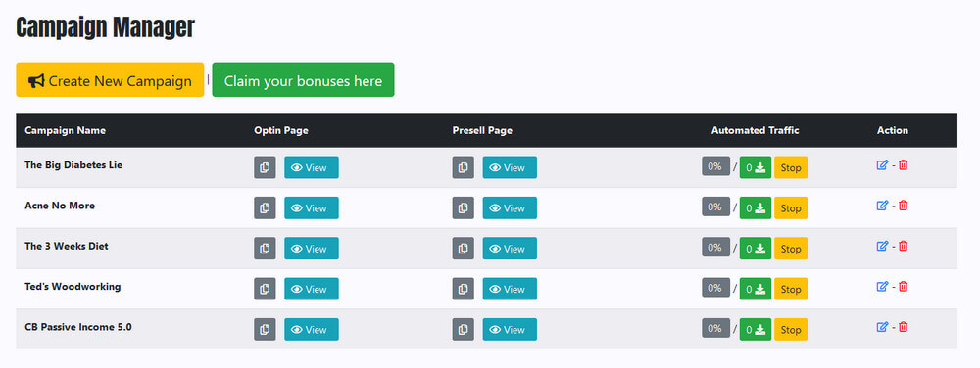Edit The 3 Weeks Diet campaign
Image resolution: width=980 pixels, height=368 pixels.
click(x=883, y=246)
